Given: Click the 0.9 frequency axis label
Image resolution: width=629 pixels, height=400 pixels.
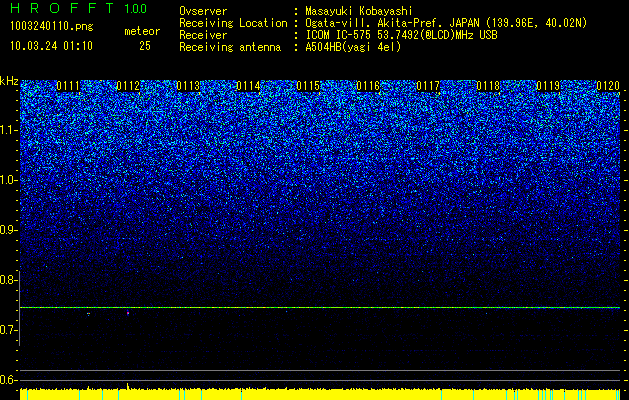Looking at the screenshot, I should (7, 230).
